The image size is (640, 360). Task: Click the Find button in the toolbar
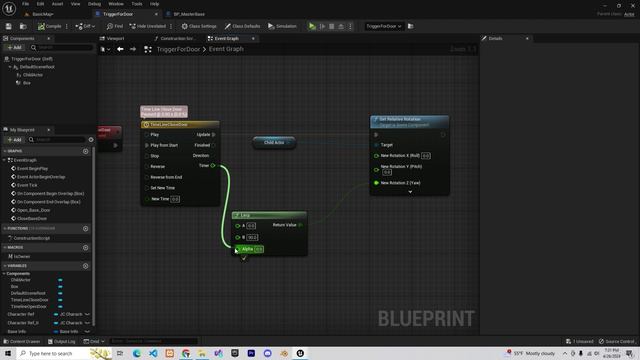pyautogui.click(x=115, y=26)
